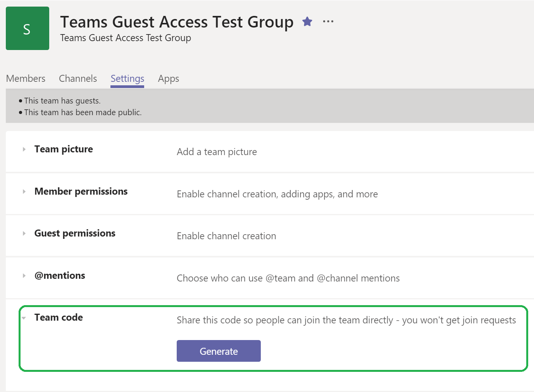Viewport: 534px width, 392px height.
Task: Expand the @mentions section
Action: (x=24, y=275)
